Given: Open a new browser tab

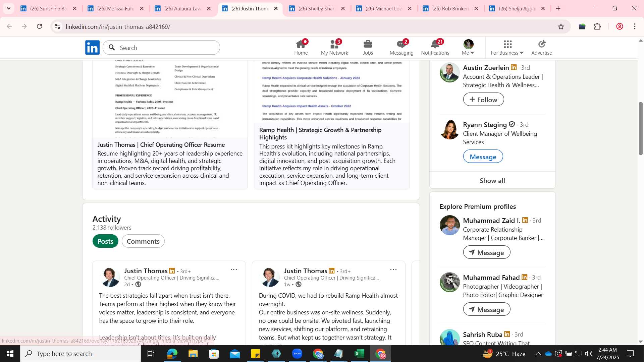Looking at the screenshot, I should 558,8.
